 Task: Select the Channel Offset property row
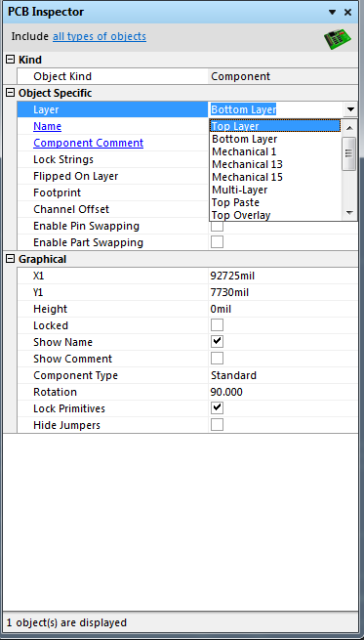[x=112, y=209]
